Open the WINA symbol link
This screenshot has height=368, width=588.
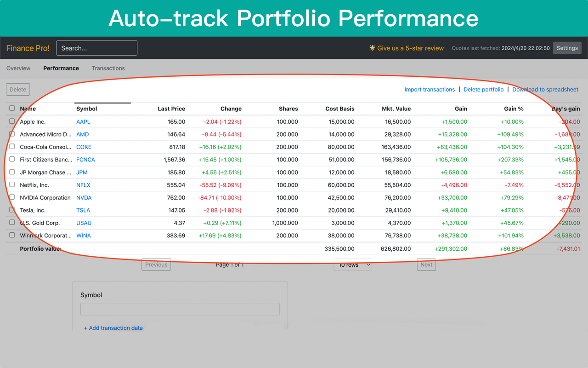tap(84, 236)
